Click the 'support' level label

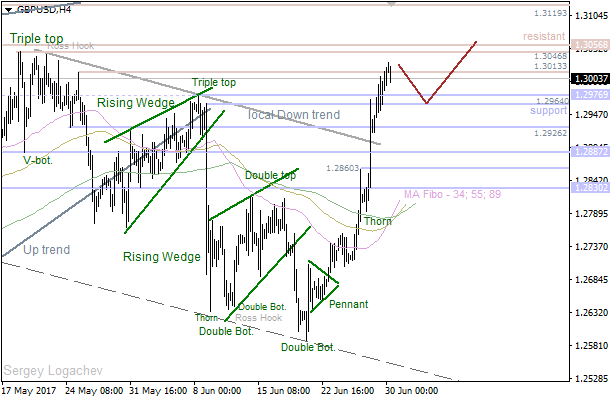[547, 110]
